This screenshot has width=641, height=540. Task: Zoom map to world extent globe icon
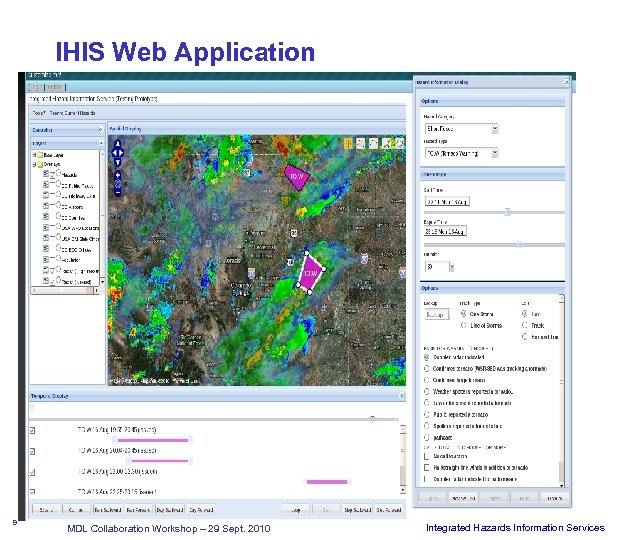(x=118, y=184)
